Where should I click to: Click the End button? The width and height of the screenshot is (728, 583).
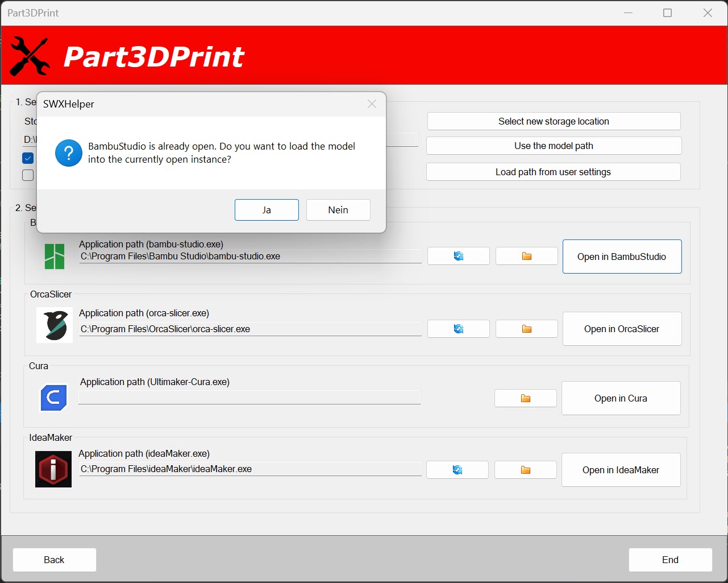click(670, 560)
